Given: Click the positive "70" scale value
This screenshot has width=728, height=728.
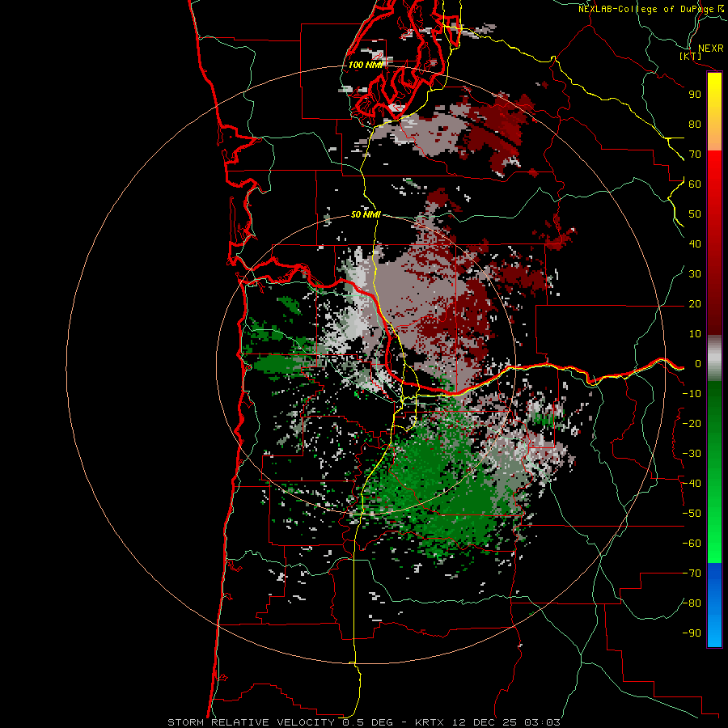Looking at the screenshot, I should [x=695, y=154].
